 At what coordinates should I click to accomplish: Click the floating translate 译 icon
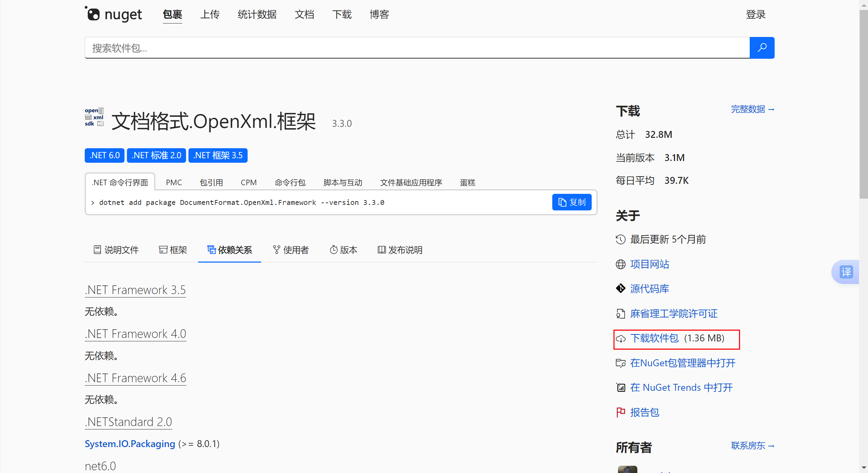[846, 272]
